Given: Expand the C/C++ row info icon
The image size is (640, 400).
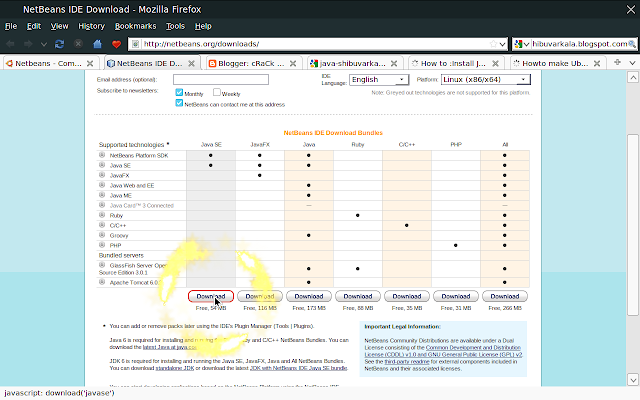Looking at the screenshot, I should pyautogui.click(x=102, y=225).
